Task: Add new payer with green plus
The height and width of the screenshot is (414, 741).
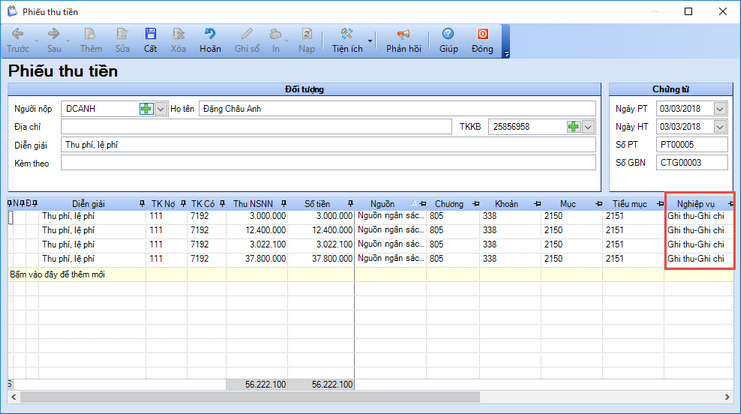Action: [x=146, y=109]
